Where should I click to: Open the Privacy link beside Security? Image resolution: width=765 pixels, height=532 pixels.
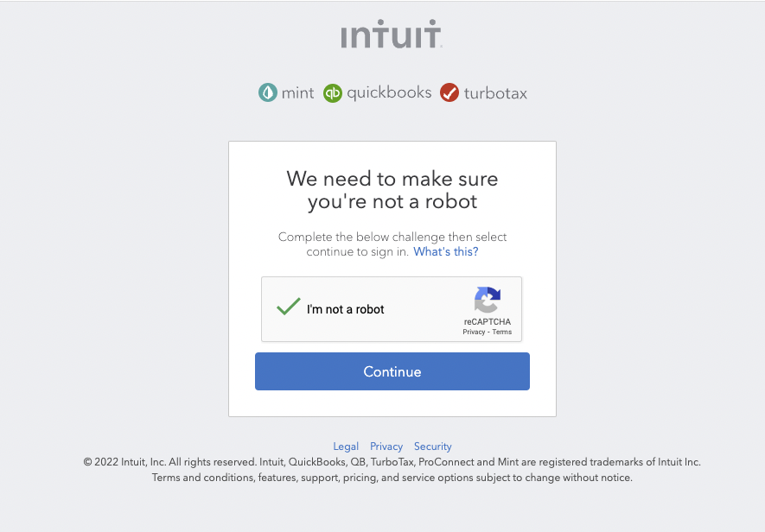[386, 446]
